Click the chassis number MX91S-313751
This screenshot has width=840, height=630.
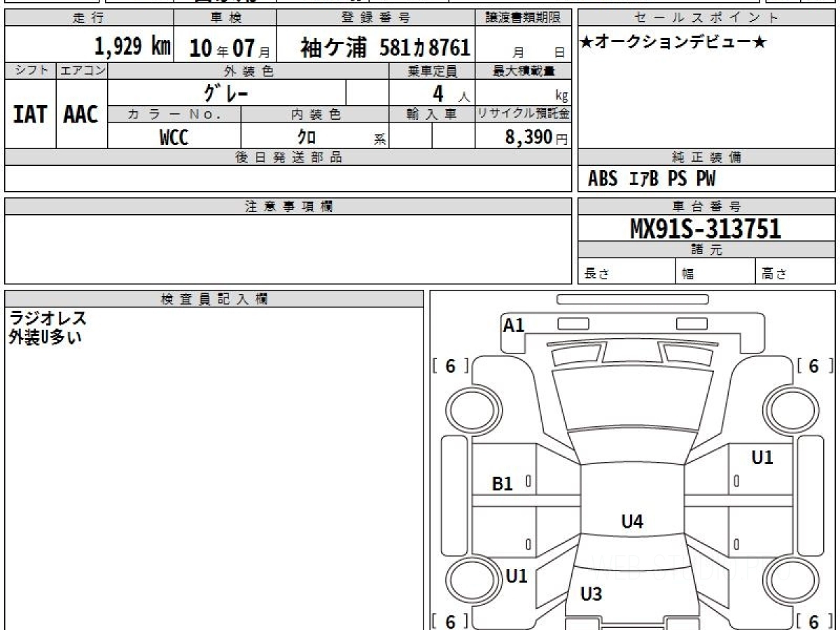click(x=706, y=228)
